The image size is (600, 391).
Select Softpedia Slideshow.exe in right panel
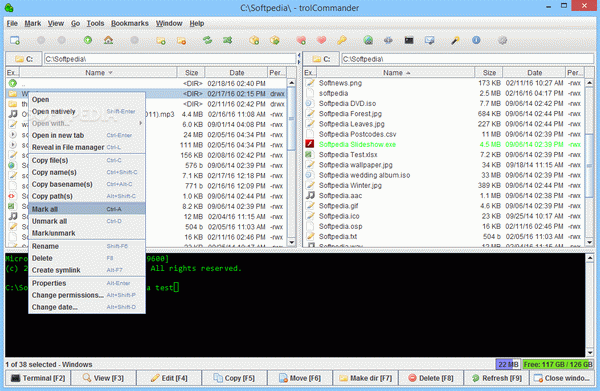444,145
